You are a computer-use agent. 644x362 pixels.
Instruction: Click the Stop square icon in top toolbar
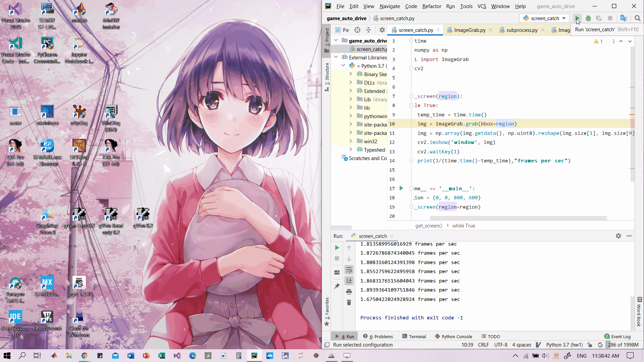610,18
